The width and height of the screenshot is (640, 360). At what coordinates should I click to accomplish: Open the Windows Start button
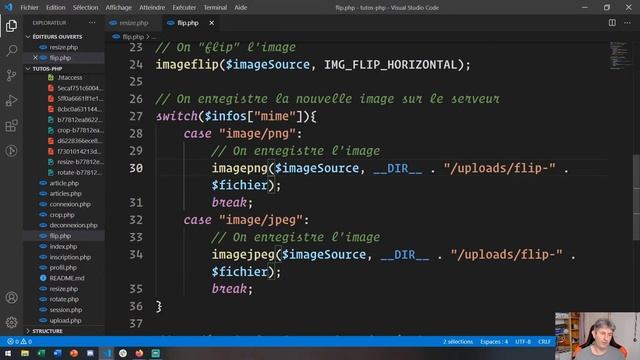click(8, 353)
